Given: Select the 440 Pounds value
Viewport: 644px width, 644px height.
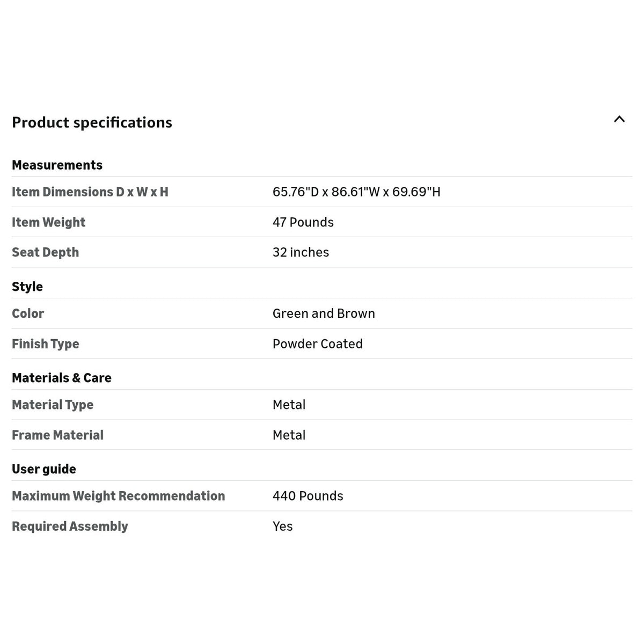Looking at the screenshot, I should click(x=308, y=496).
